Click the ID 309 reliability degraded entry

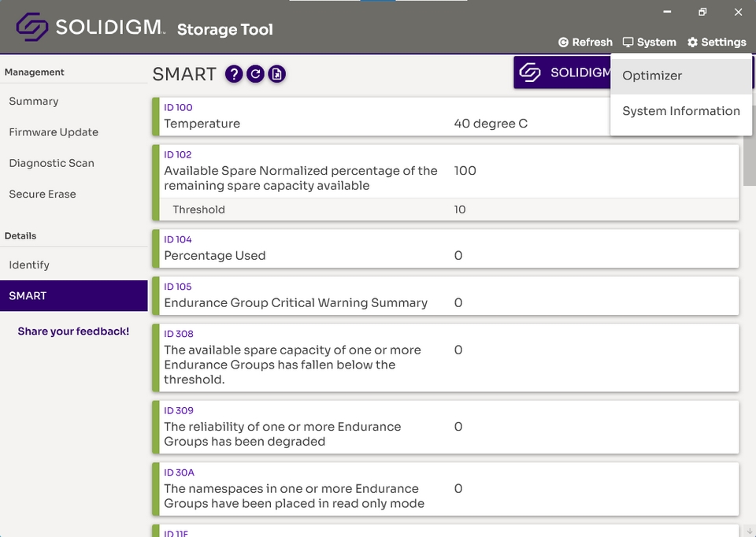click(x=446, y=427)
